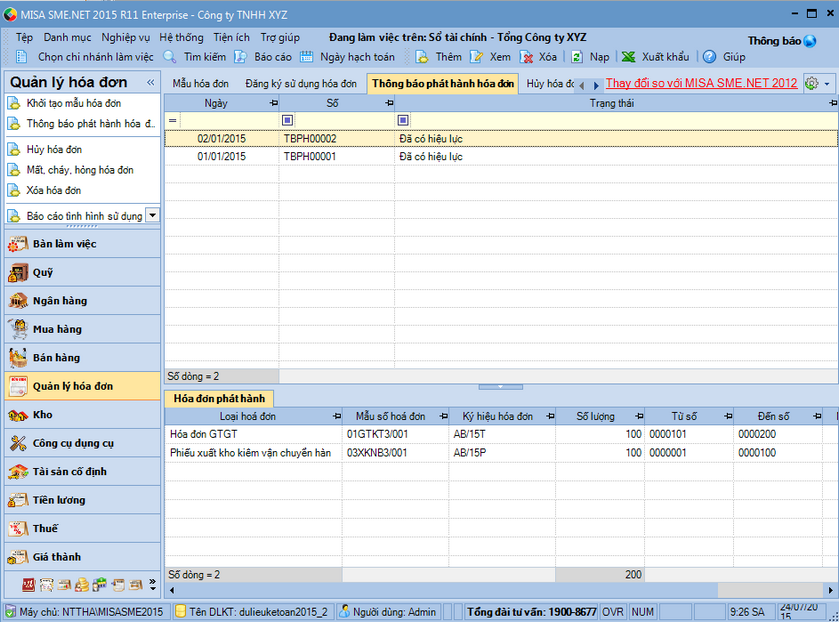Click Xóa hóa đơn sidebar link
839x622 pixels.
coord(54,191)
